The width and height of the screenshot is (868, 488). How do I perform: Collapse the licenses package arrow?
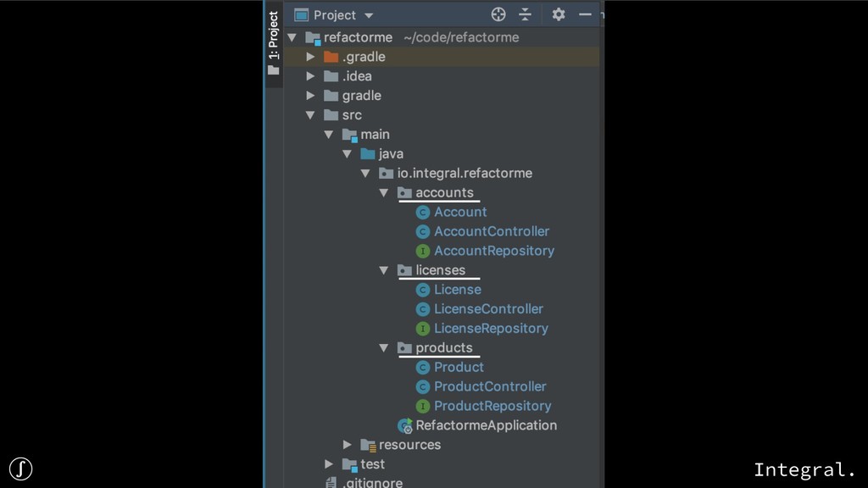click(384, 270)
